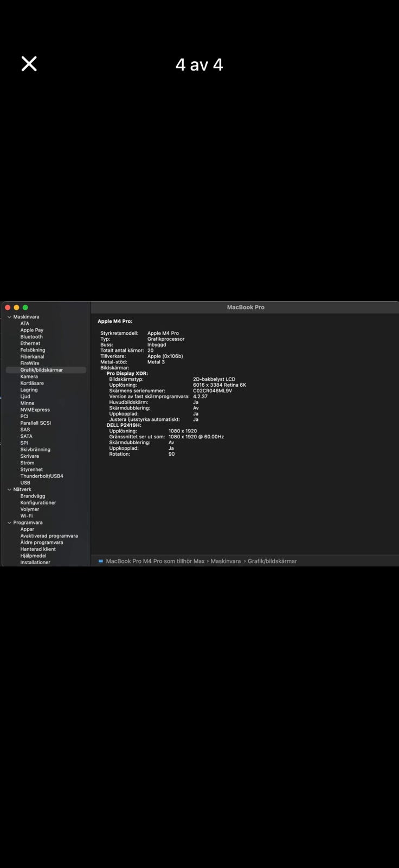Collapse the Programvara section

click(x=9, y=522)
